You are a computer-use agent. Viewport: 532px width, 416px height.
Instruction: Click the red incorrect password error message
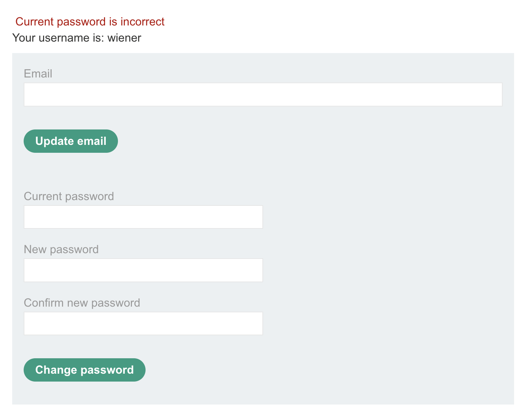pos(90,22)
